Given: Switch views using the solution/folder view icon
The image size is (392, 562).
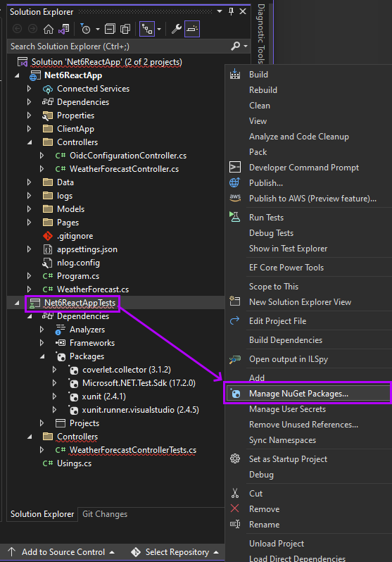Looking at the screenshot, I should (64, 29).
